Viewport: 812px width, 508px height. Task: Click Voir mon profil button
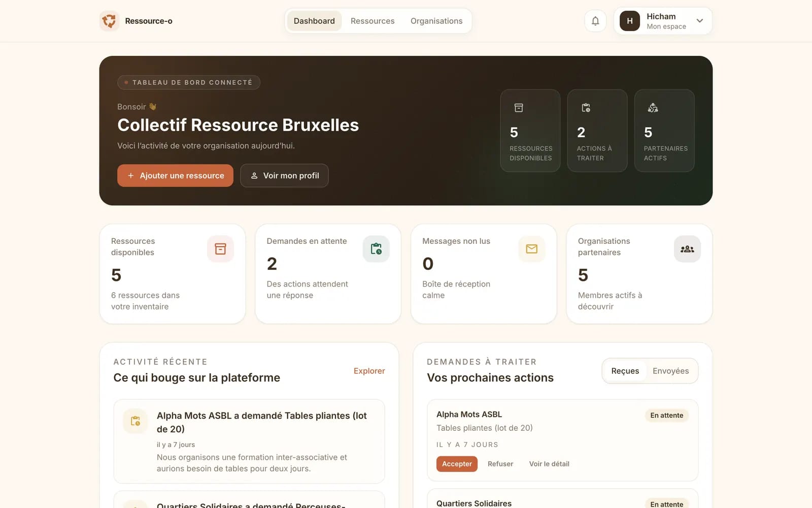[284, 175]
